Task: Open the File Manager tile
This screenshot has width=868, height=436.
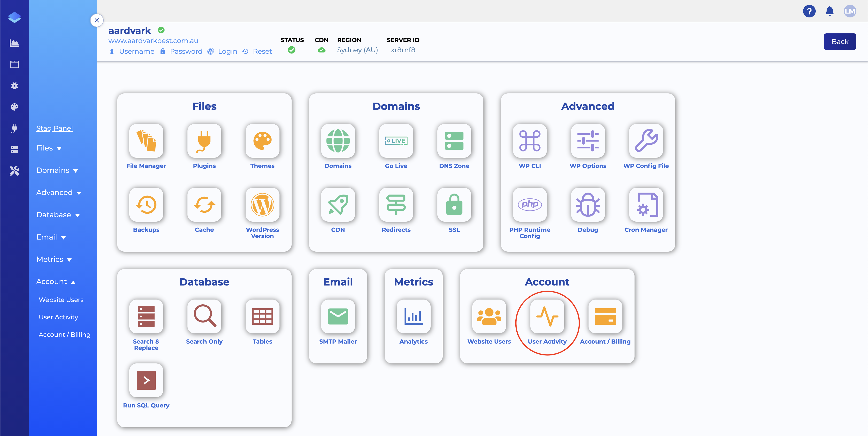Action: [146, 141]
